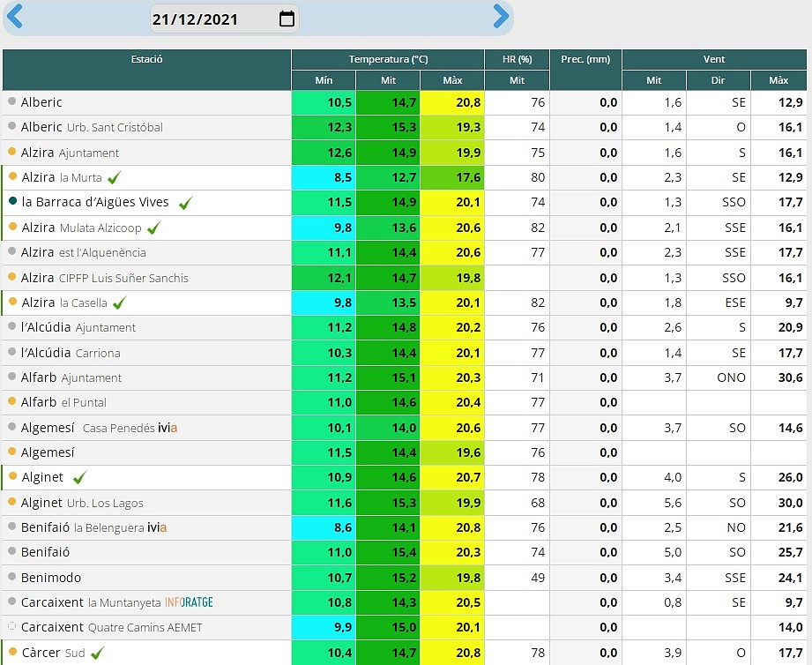Screen dimensions: 812x665
Task: Sort by Vent Dir column header
Action: point(719,80)
